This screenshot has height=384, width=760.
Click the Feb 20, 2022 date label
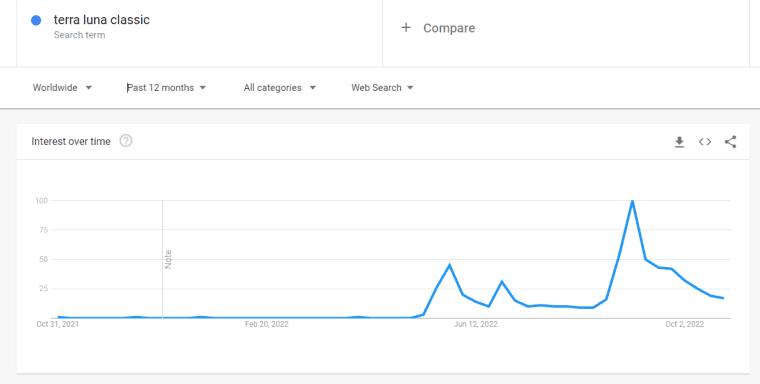267,324
